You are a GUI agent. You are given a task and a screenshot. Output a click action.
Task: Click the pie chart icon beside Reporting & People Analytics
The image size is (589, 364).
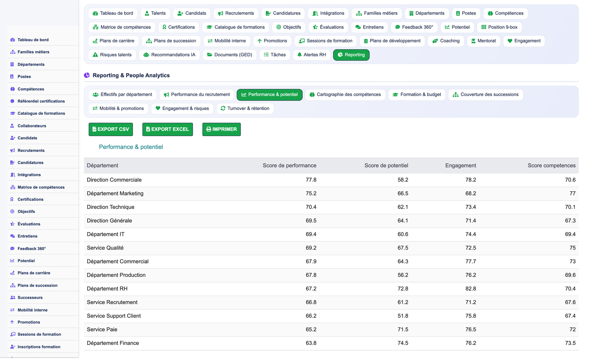pos(87,75)
